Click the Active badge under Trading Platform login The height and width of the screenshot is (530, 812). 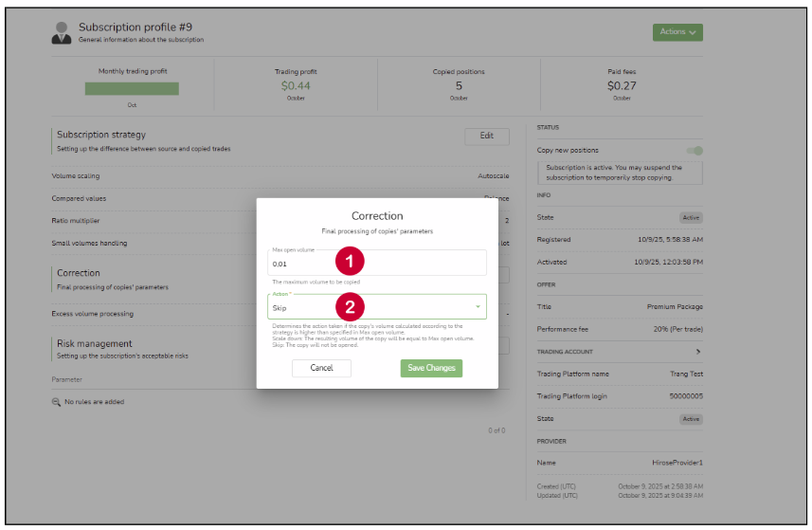(x=691, y=418)
